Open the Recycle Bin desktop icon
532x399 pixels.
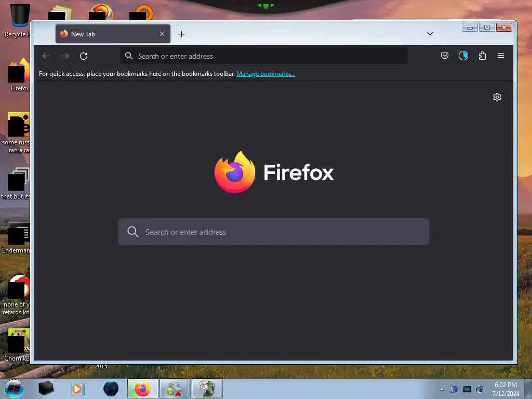18,20
